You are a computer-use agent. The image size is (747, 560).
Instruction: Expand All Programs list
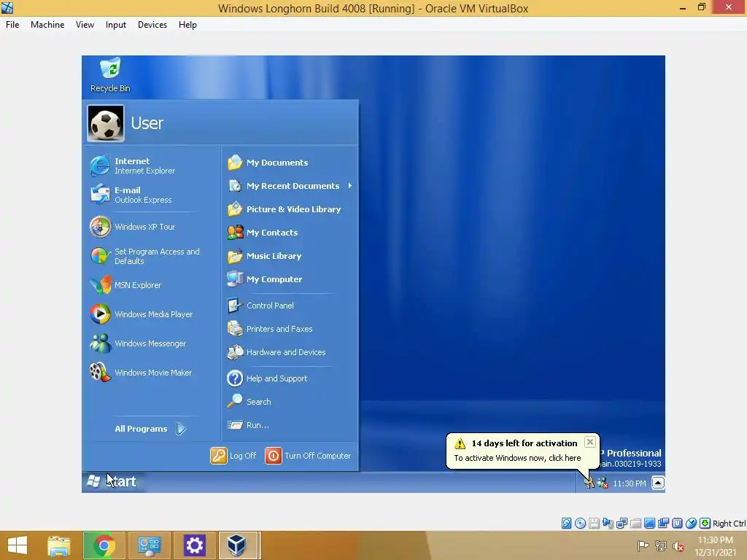pos(150,429)
